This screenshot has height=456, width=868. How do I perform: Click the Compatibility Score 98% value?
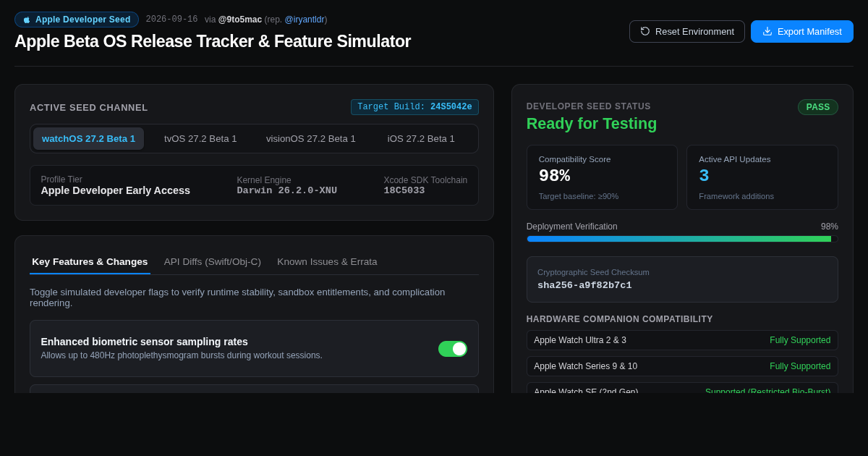pos(554,176)
